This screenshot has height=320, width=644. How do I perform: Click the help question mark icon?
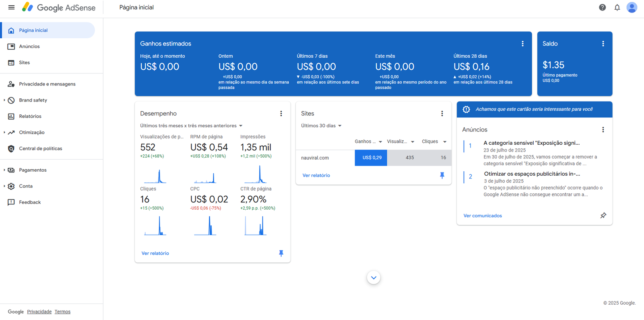602,7
